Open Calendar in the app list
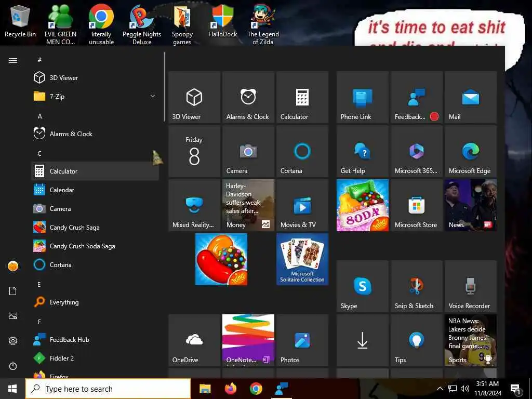 pyautogui.click(x=95, y=190)
